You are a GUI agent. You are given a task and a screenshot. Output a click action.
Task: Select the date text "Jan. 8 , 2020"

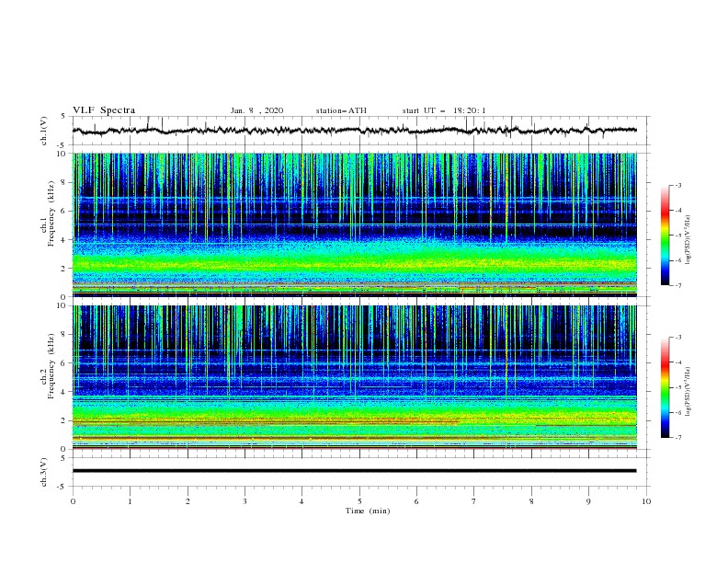[x=256, y=110]
